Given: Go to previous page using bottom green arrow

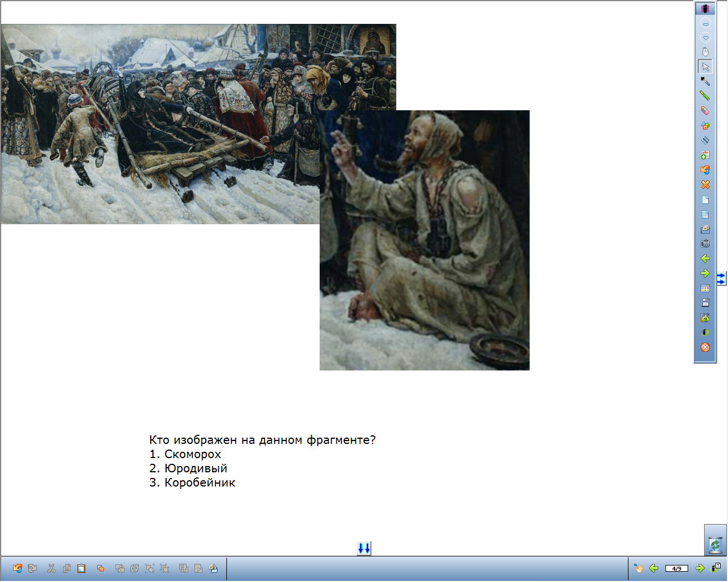Looking at the screenshot, I should click(x=654, y=568).
